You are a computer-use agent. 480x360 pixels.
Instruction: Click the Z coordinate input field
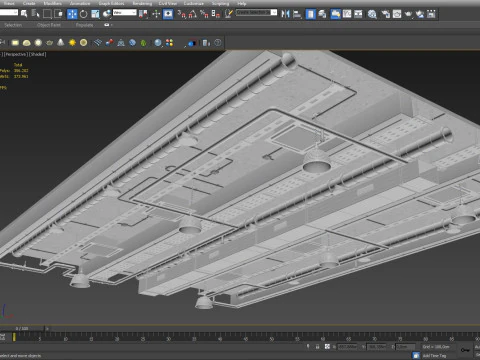405,347
